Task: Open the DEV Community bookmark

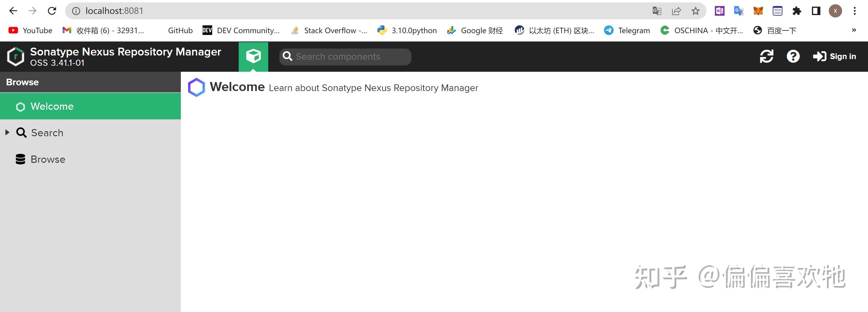Action: [x=241, y=30]
